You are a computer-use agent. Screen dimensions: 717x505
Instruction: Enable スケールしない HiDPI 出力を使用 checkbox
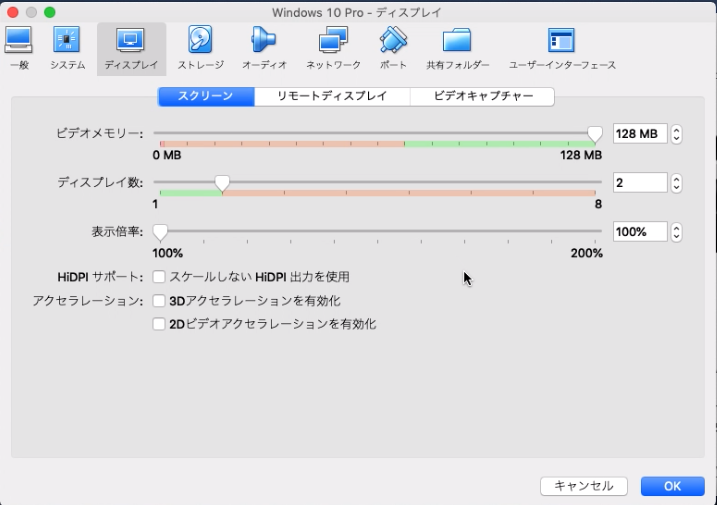(159, 276)
